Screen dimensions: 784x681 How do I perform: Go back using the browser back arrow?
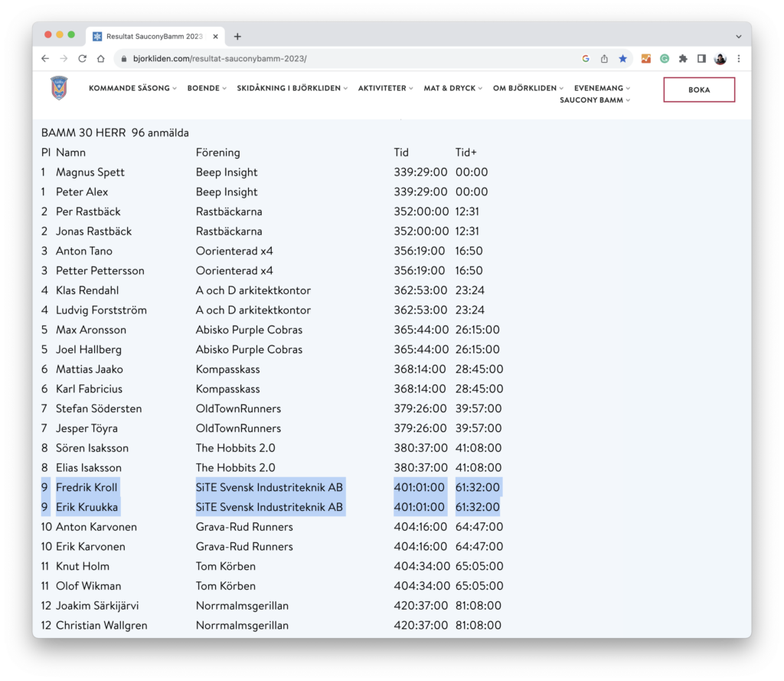[45, 58]
